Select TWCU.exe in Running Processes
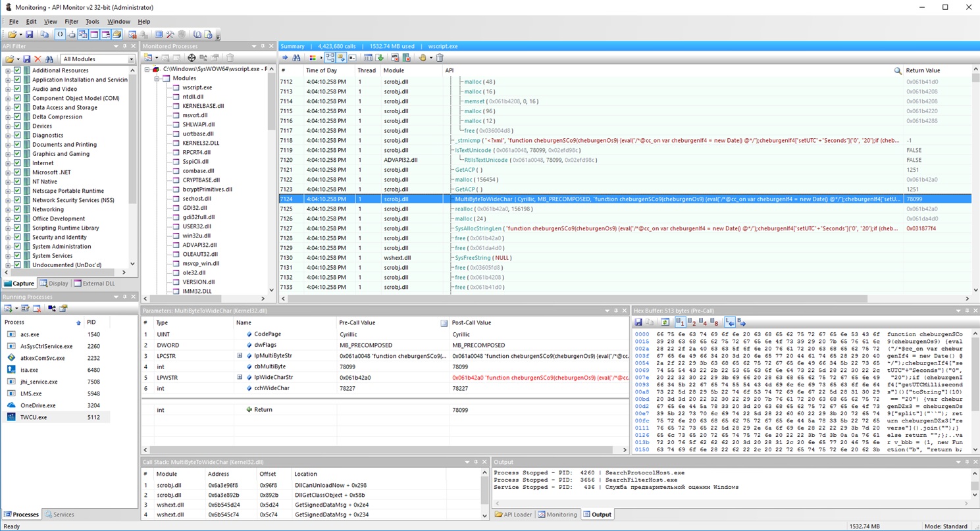This screenshot has width=980, height=531. tap(33, 417)
